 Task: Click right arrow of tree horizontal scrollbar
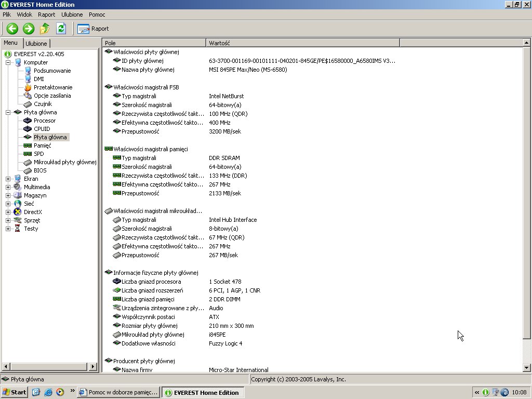pos(92,366)
